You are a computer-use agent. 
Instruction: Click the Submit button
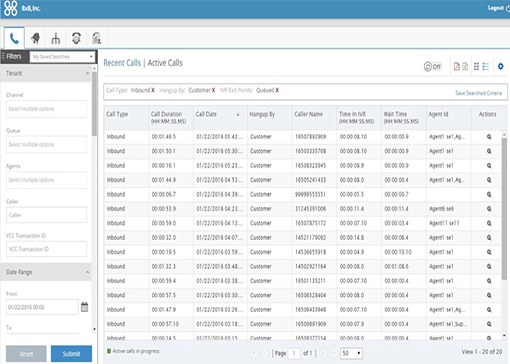[71, 354]
